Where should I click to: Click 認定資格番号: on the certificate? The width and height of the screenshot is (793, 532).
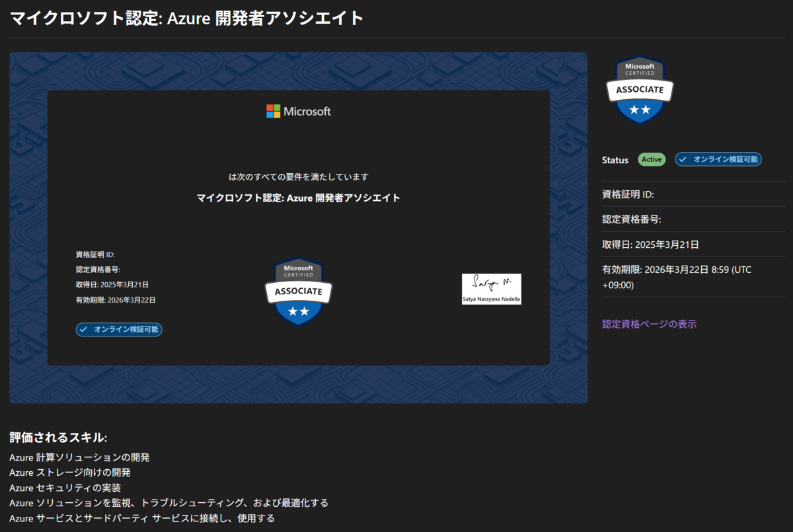pyautogui.click(x=98, y=270)
